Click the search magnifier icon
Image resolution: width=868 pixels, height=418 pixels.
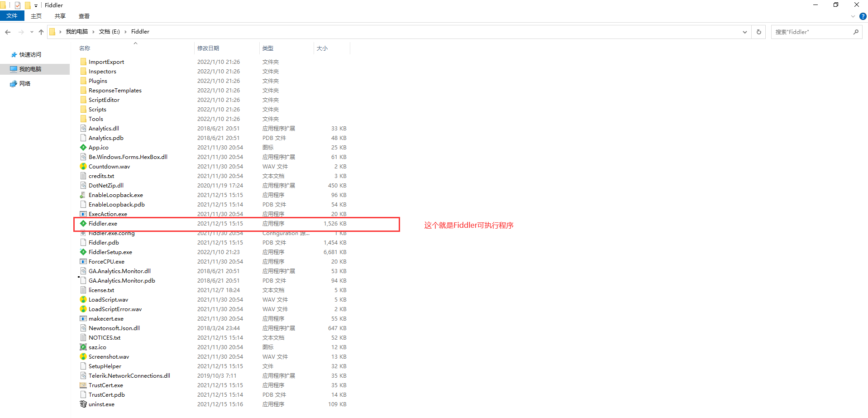pos(856,32)
